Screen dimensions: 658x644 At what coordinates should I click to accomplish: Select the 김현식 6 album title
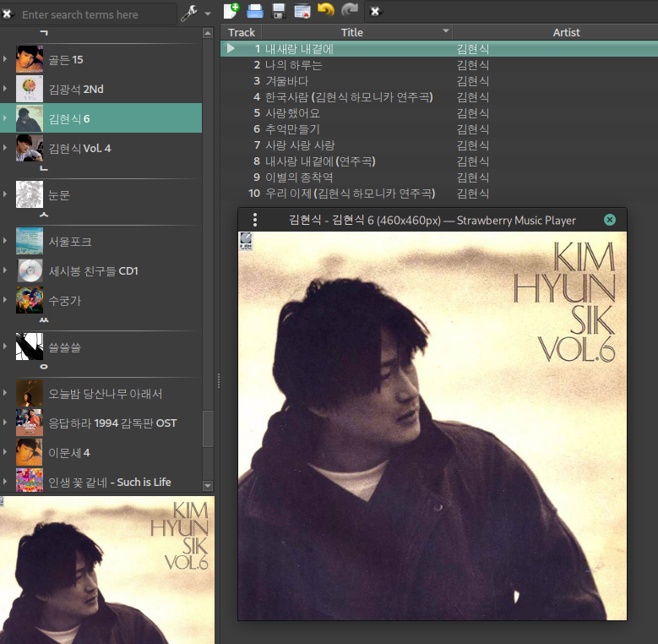click(69, 119)
